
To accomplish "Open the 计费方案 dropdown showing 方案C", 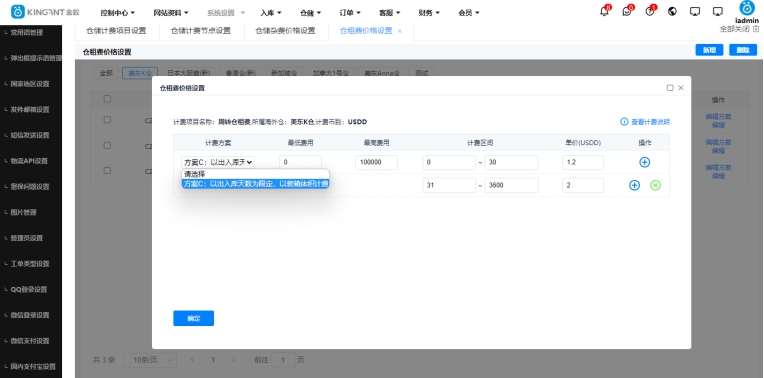I will (218, 162).
